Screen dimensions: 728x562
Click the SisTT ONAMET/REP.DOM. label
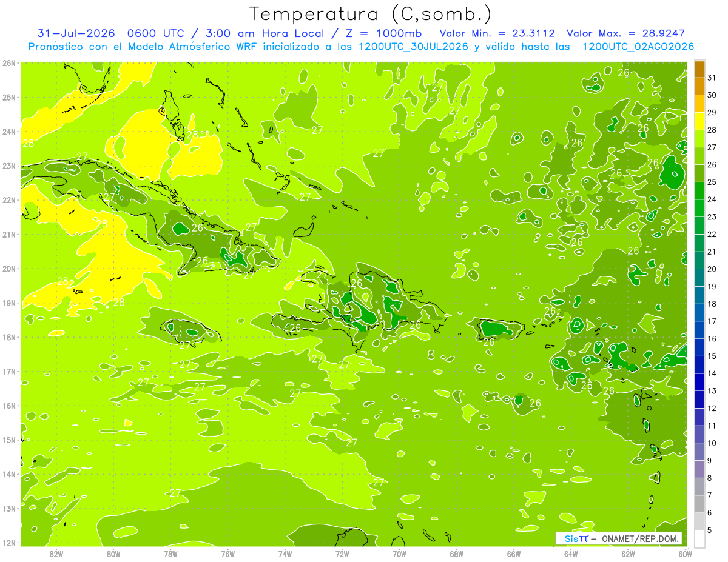click(x=619, y=538)
